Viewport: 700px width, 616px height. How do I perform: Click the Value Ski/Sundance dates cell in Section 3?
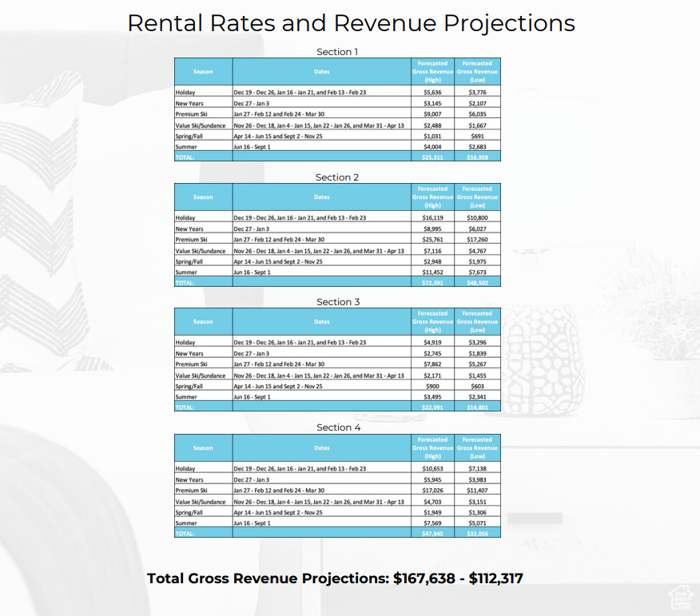[x=319, y=376]
